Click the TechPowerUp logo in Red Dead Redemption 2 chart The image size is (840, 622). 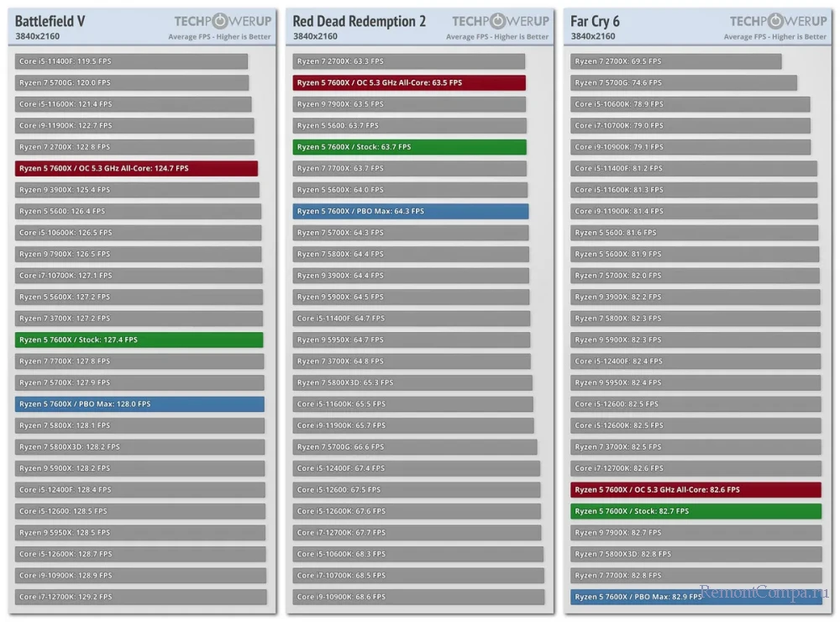click(501, 22)
